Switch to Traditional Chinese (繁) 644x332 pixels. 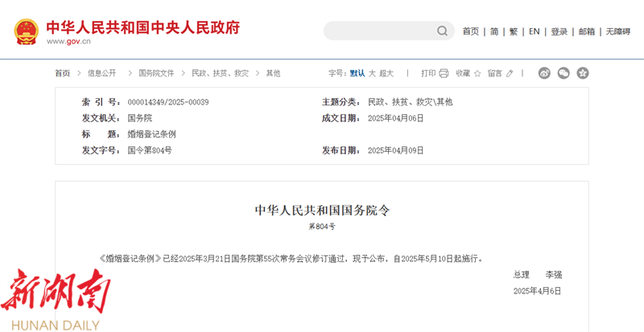pos(514,31)
